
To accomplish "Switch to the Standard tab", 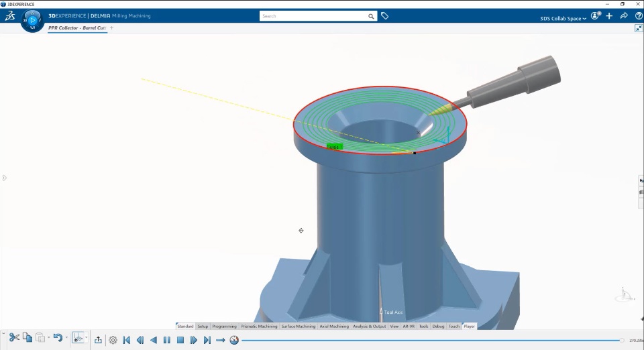I will [185, 327].
